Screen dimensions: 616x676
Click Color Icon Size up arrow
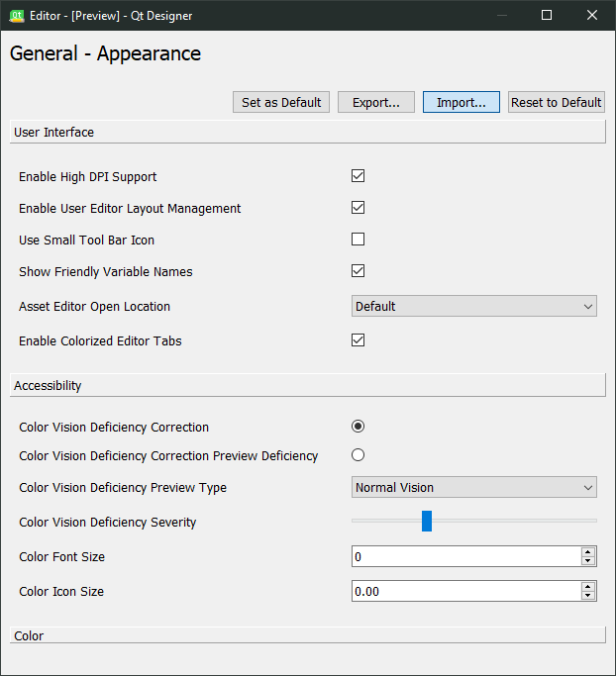pyautogui.click(x=588, y=587)
